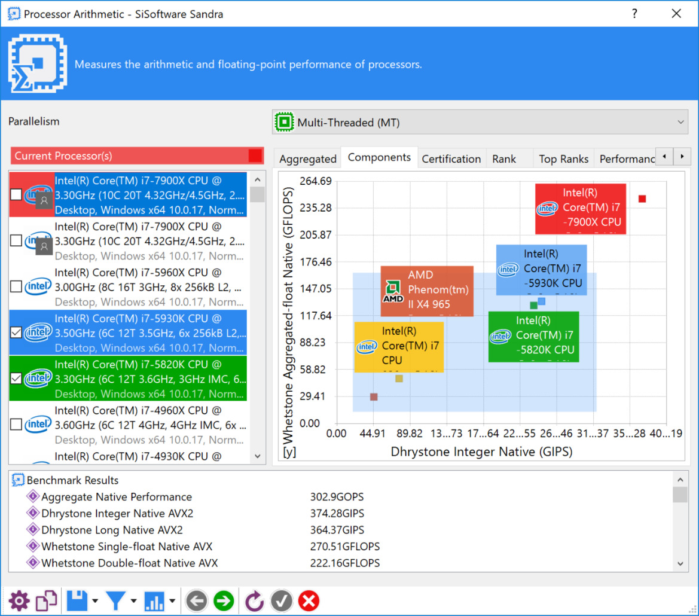Image resolution: width=699 pixels, height=616 pixels.
Task: Click the purple refresh benchmark icon
Action: point(255,601)
